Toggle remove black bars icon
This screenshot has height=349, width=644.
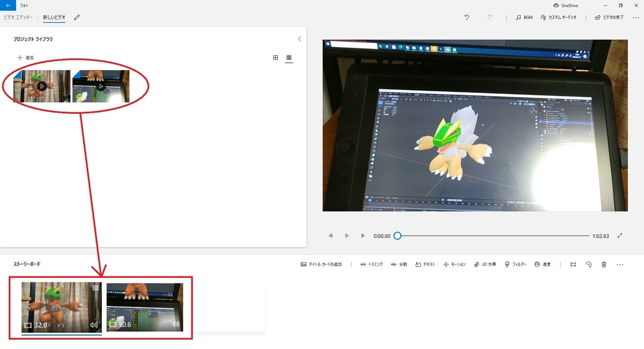(573, 265)
